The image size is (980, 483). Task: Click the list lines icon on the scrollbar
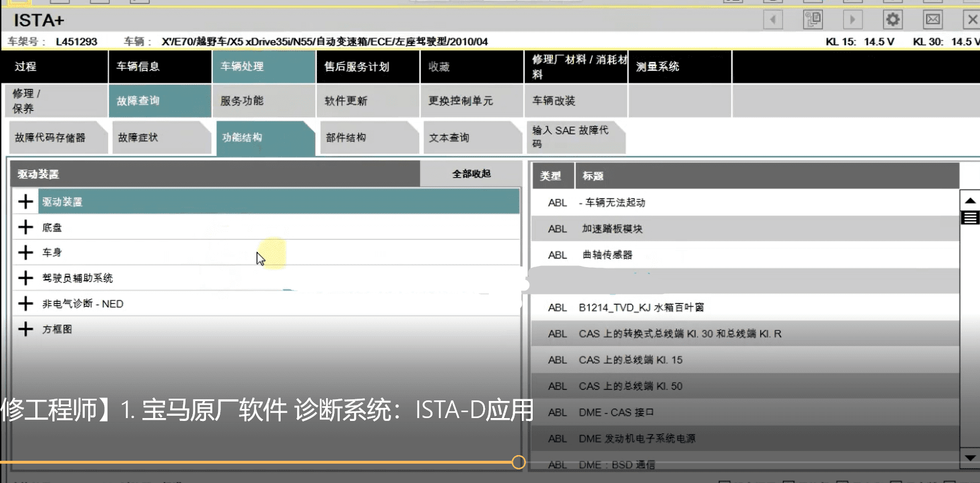point(970,218)
